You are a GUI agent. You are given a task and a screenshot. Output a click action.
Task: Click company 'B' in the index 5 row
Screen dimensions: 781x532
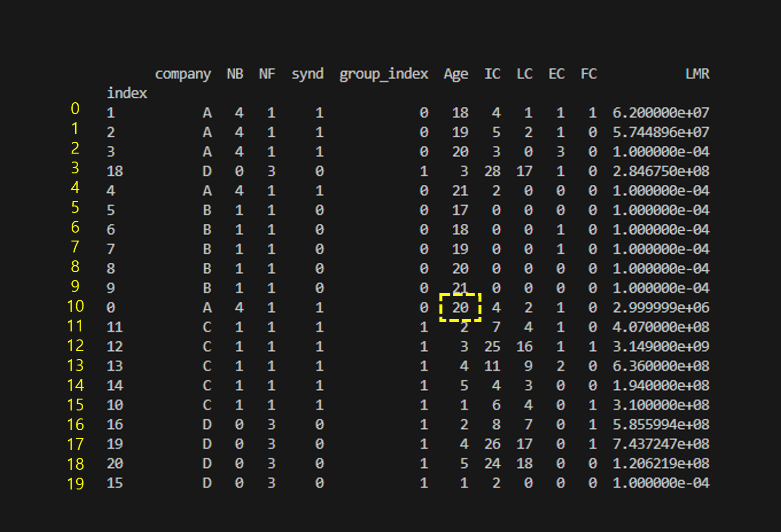[x=207, y=210]
